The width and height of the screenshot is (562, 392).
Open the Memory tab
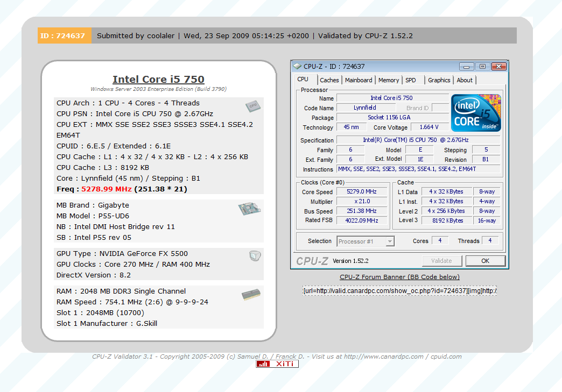pos(389,80)
